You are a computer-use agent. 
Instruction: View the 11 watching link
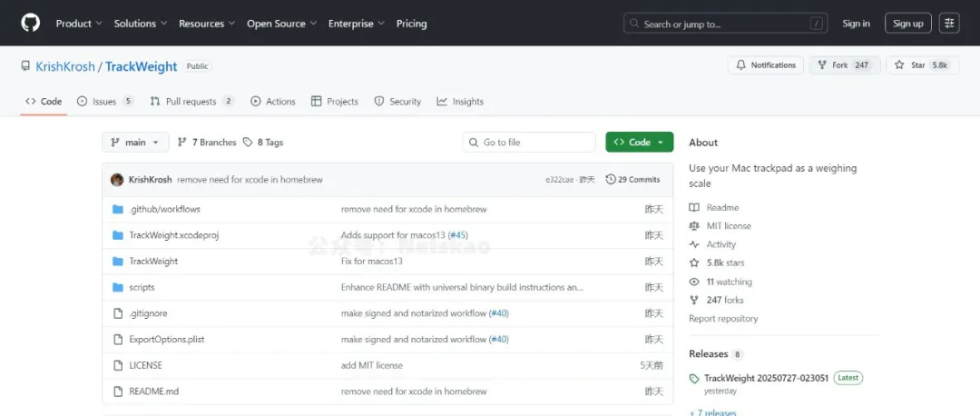pyautogui.click(x=730, y=282)
